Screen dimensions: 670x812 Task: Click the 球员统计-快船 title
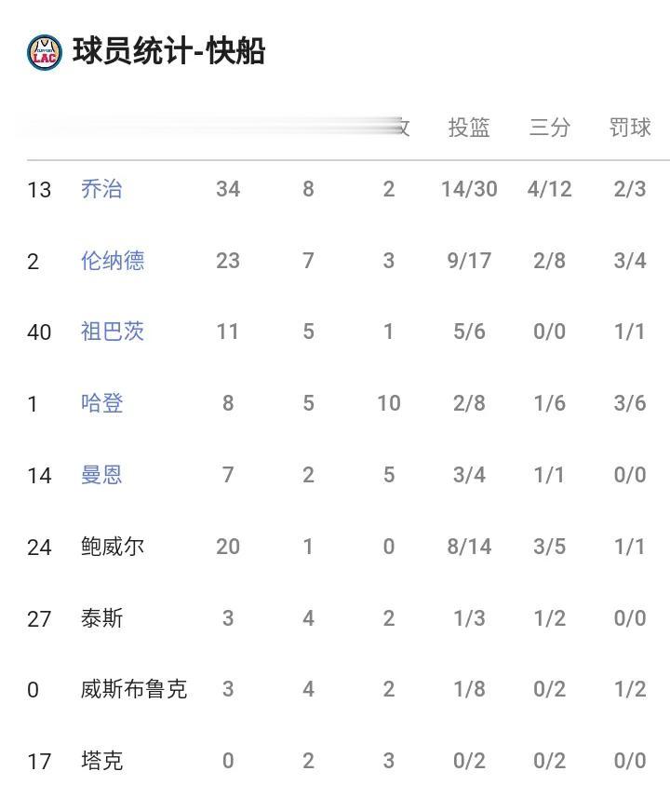coord(168,51)
